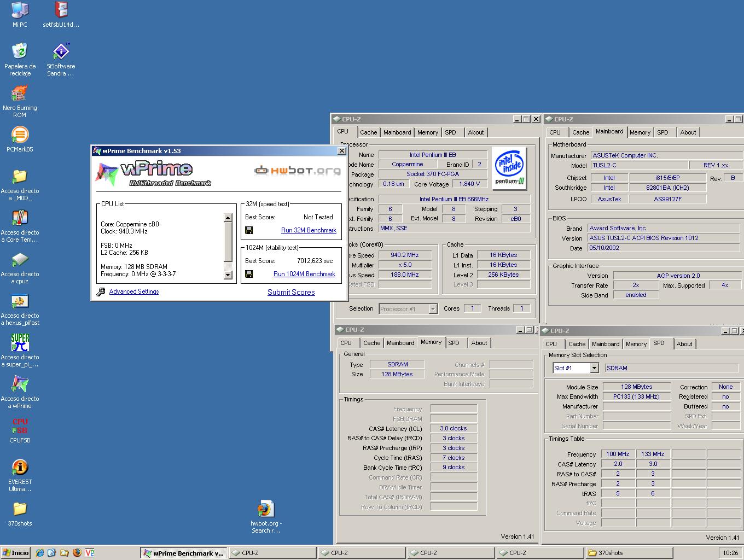Open the hwbot.org Search desktop file
This screenshot has width=744, height=560.
pyautogui.click(x=265, y=508)
